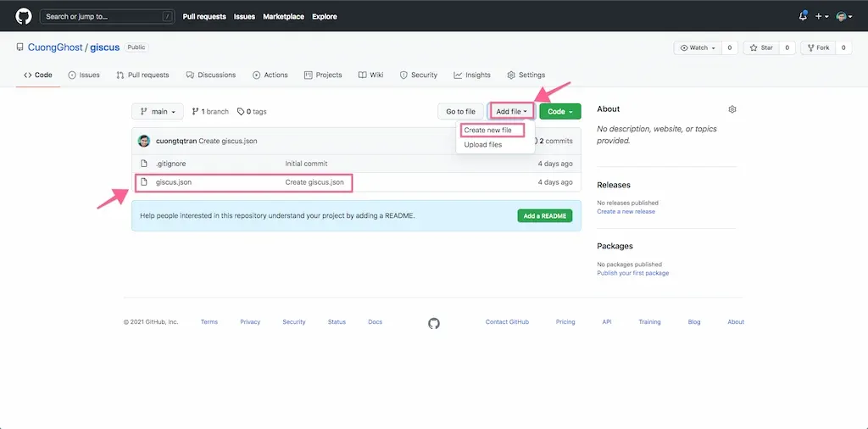The image size is (868, 429).
Task: Open the giscus repository name link
Action: coord(105,47)
